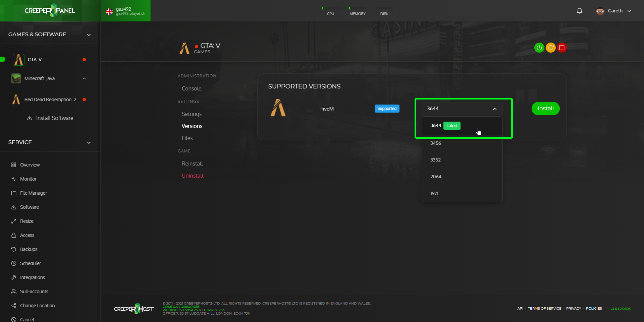Image resolution: width=644 pixels, height=322 pixels.
Task: Click the orange restart button
Action: [x=550, y=48]
